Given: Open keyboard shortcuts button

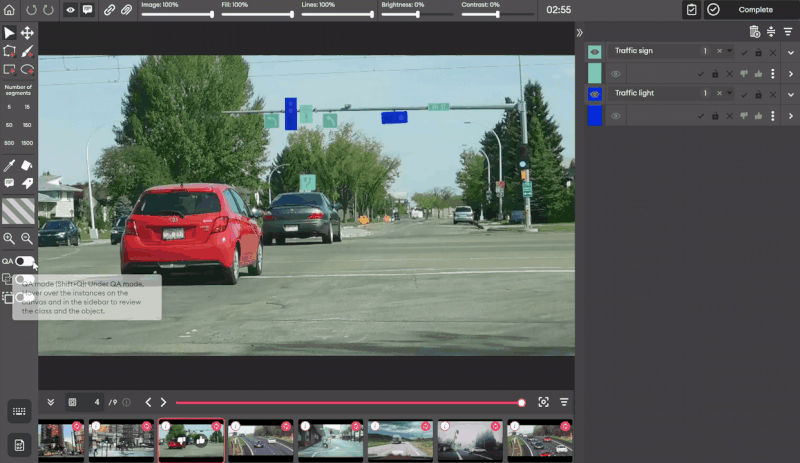Looking at the screenshot, I should coord(19,411).
